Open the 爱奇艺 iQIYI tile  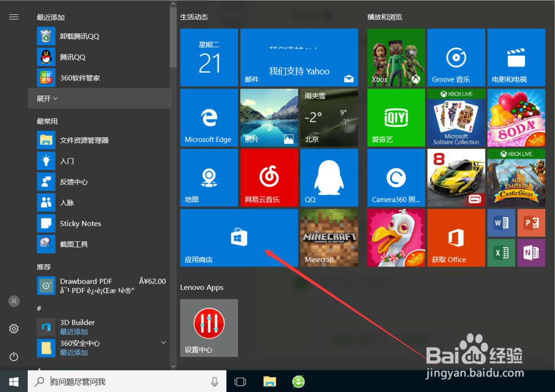[x=396, y=118]
